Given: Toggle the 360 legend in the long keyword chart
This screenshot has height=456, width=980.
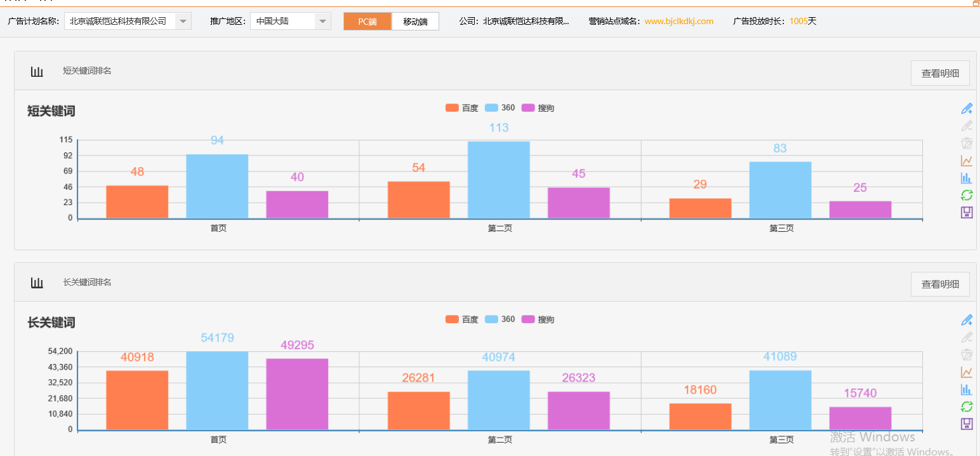Looking at the screenshot, I should tap(501, 319).
